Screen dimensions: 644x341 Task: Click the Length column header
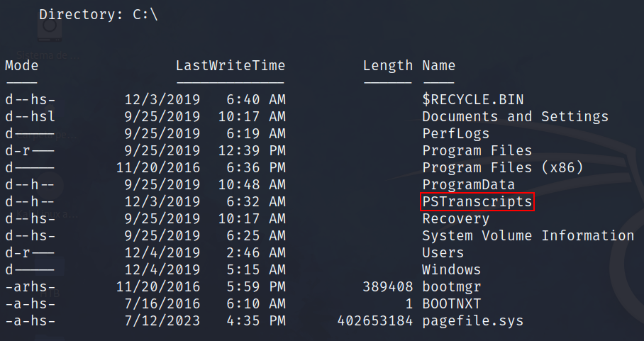(x=387, y=66)
